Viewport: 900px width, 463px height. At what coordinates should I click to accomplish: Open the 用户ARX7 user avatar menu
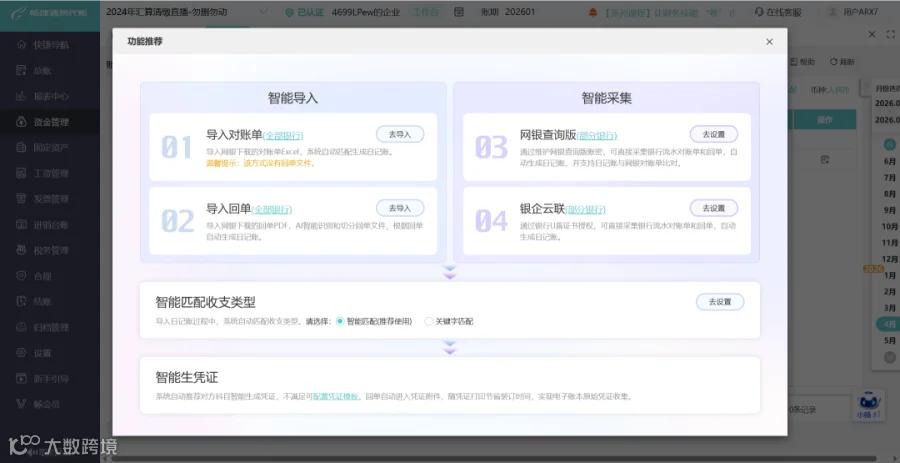click(853, 11)
